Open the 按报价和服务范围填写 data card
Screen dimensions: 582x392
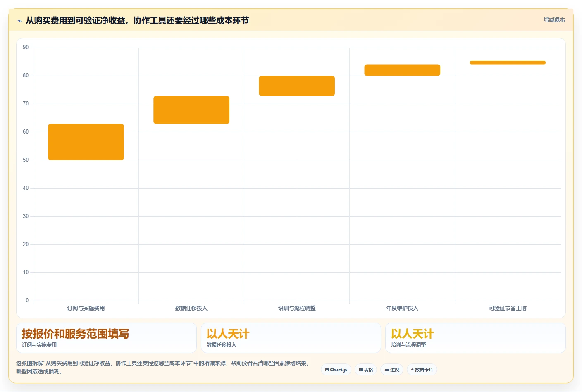point(106,338)
